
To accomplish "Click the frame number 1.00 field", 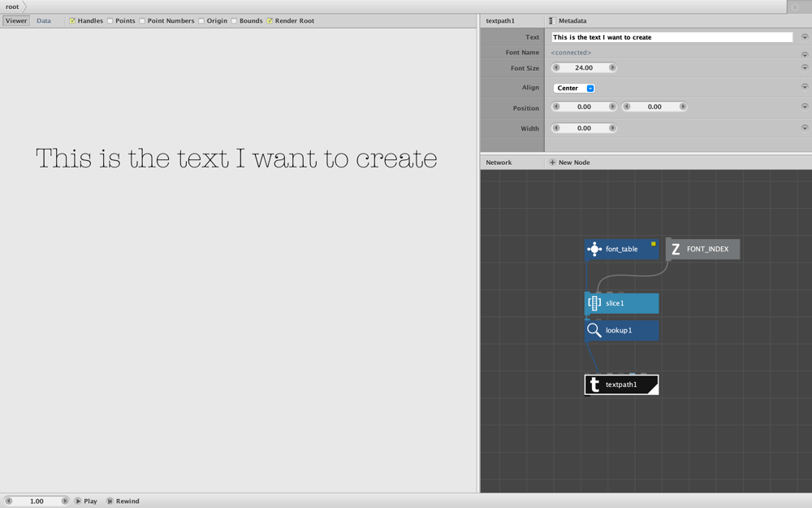I will click(37, 501).
